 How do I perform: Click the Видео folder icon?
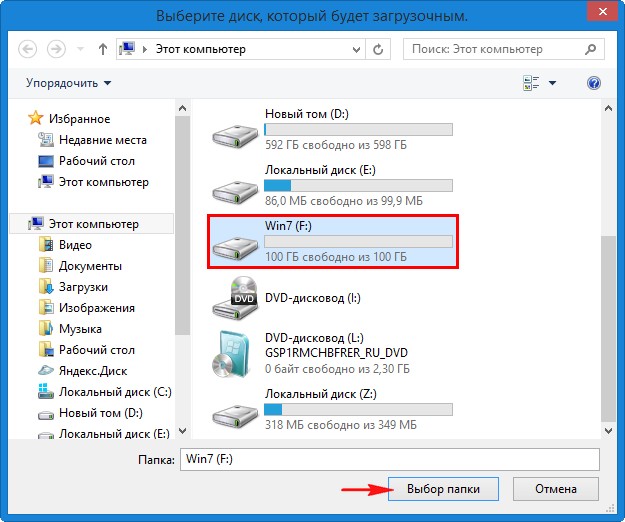tap(46, 245)
